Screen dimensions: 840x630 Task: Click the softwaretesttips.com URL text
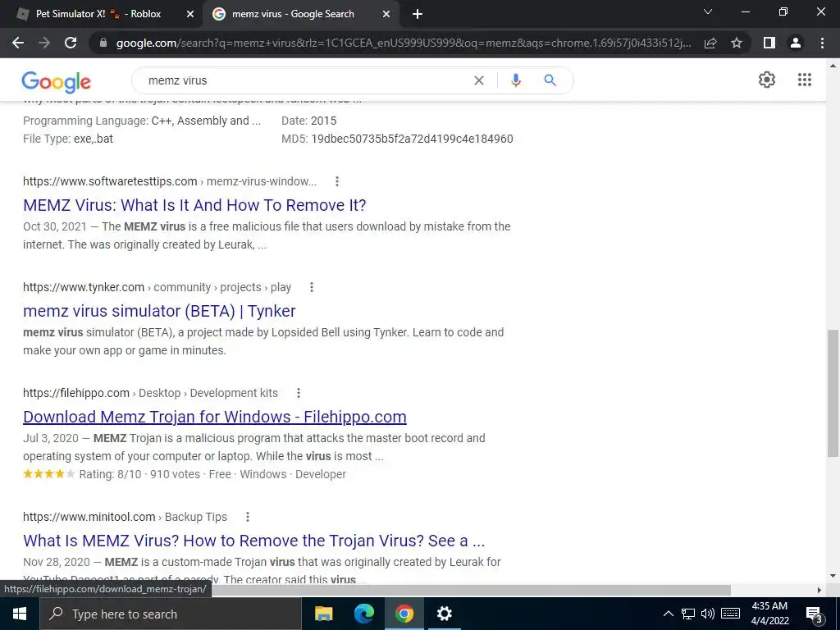[110, 181]
